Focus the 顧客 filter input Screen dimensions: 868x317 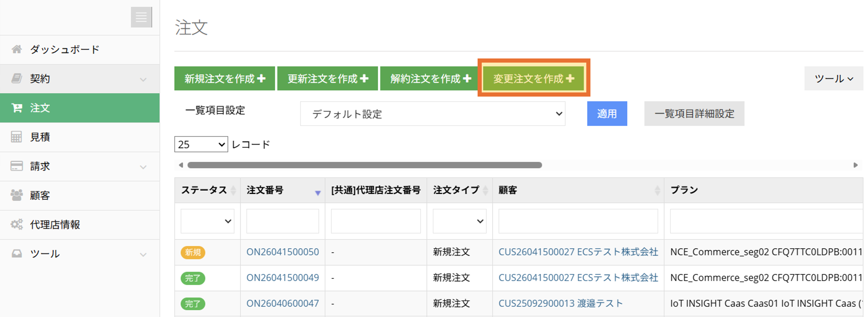tap(578, 221)
